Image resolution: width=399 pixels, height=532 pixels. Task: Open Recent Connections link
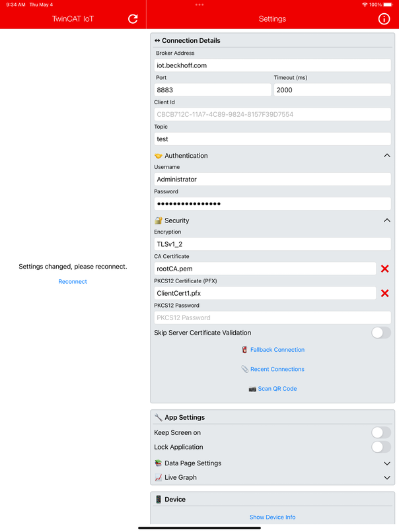[277, 369]
